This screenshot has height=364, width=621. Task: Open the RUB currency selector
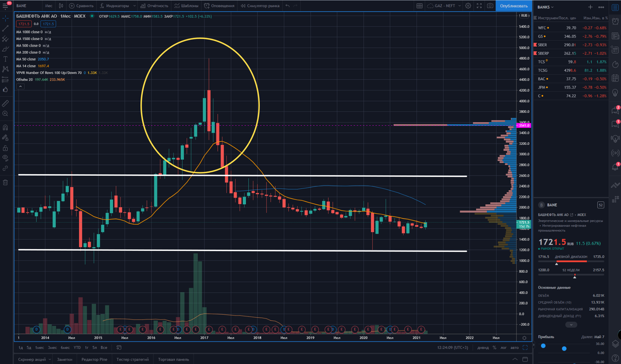click(523, 17)
